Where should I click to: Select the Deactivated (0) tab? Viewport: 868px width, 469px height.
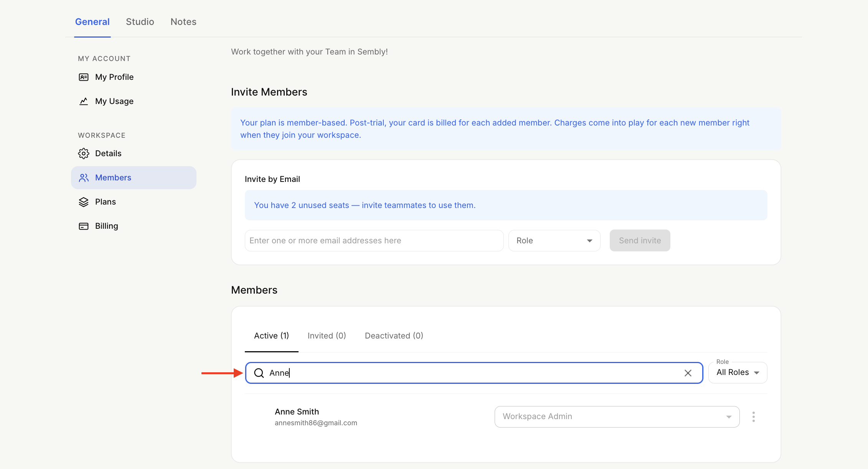[394, 336]
